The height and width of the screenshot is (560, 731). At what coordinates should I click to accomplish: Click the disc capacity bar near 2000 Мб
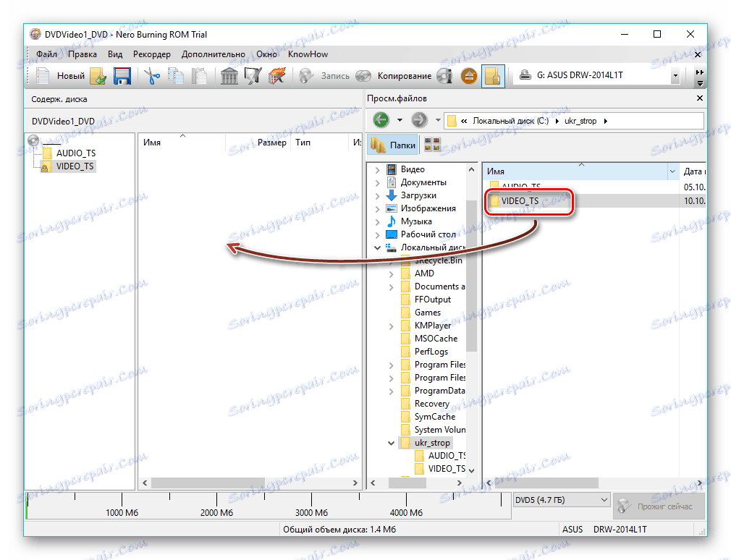tap(217, 505)
